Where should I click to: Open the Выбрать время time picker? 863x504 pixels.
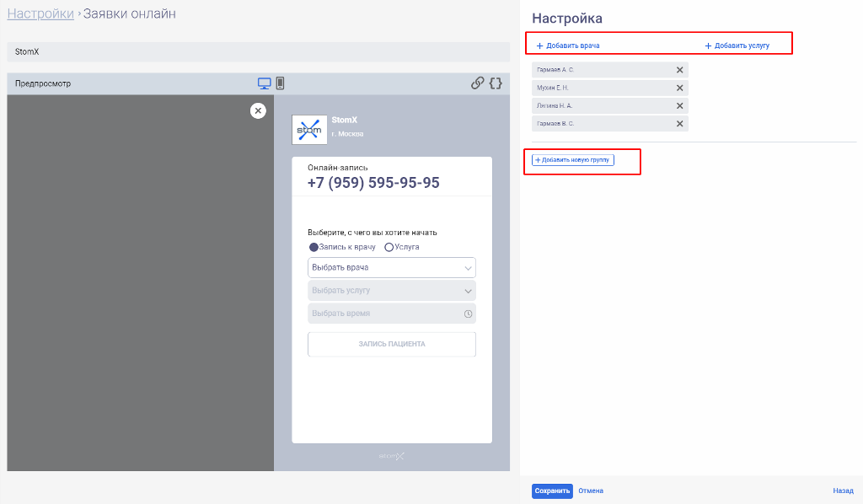pyautogui.click(x=392, y=314)
